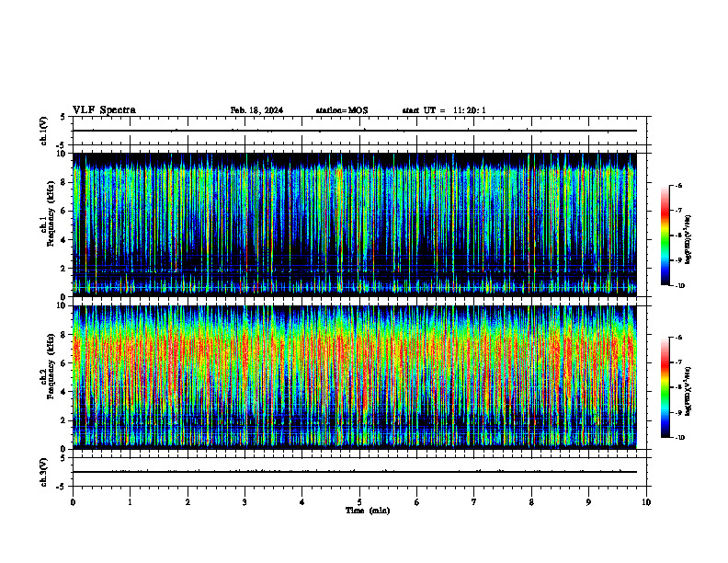Click the "10" label on the time axis
Viewport: 728px width, 563px height.
(x=646, y=502)
